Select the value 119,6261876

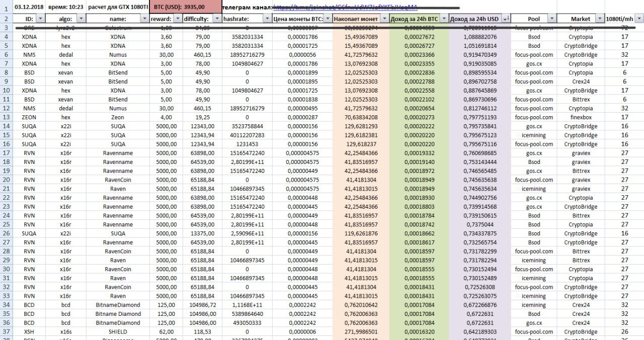(x=361, y=233)
